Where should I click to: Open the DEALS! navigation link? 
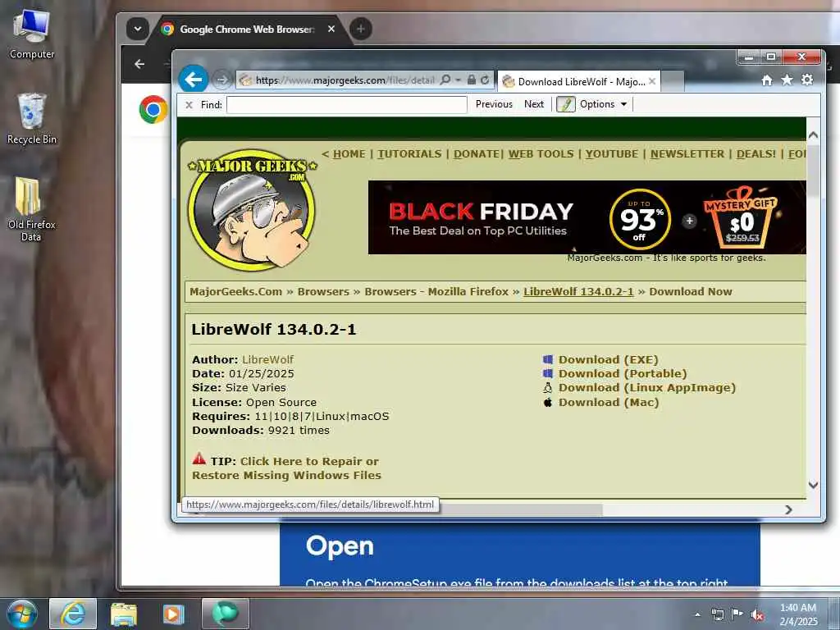[756, 153]
